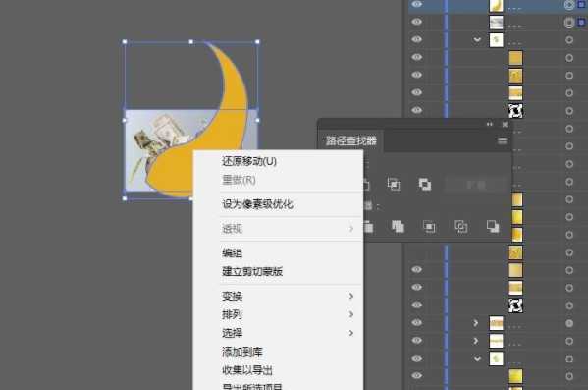
Task: Open the 变换 submenu arrow
Action: [x=351, y=296]
